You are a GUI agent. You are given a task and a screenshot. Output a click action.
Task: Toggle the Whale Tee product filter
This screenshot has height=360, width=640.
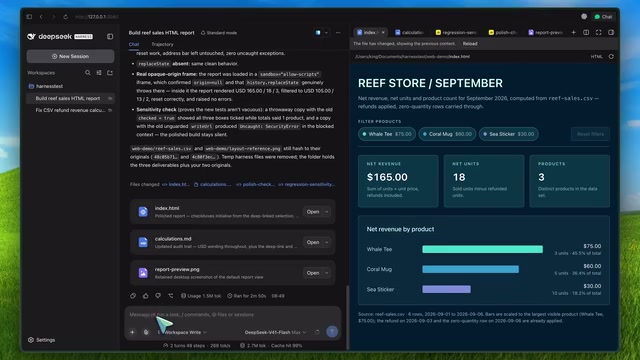[387, 134]
